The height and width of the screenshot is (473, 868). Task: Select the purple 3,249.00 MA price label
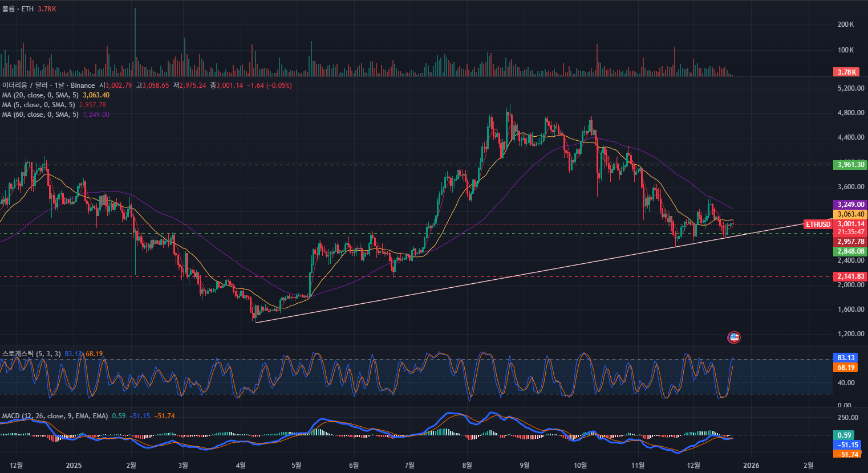click(850, 205)
